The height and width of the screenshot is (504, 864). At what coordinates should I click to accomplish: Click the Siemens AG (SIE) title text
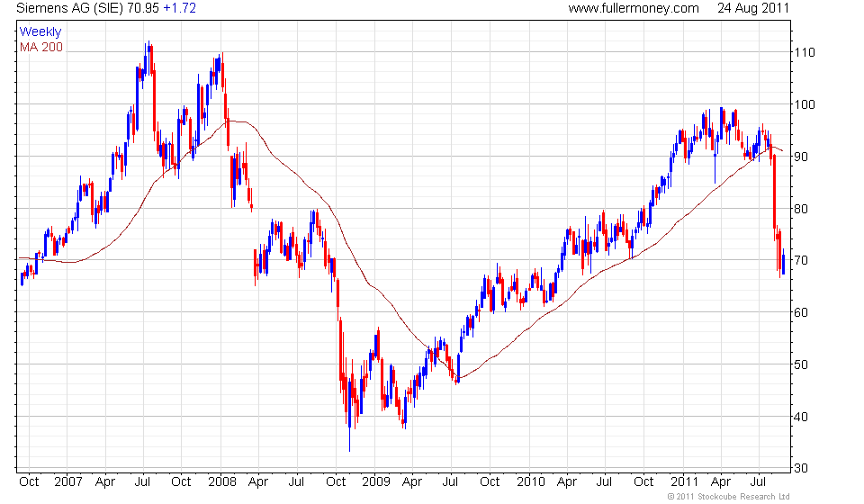pyautogui.click(x=69, y=8)
